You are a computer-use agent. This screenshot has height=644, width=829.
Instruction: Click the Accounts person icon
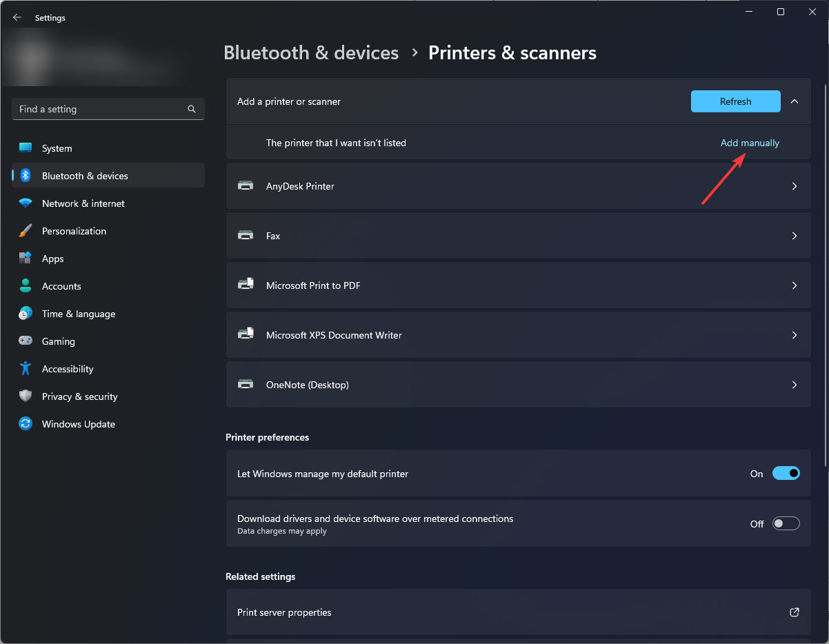26,286
